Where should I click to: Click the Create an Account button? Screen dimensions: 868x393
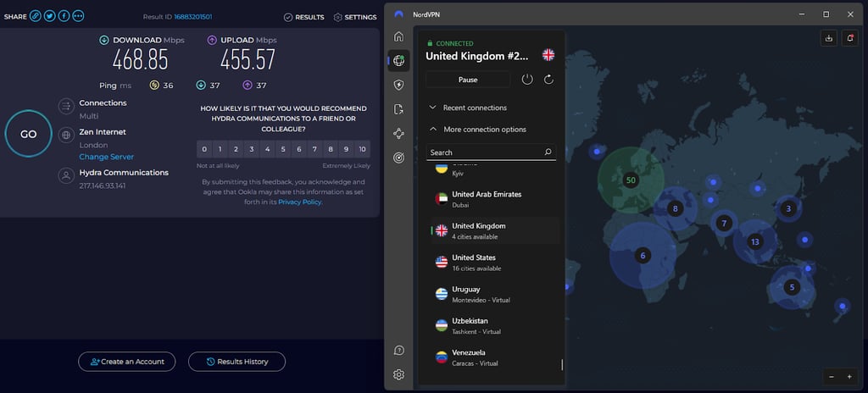point(127,362)
